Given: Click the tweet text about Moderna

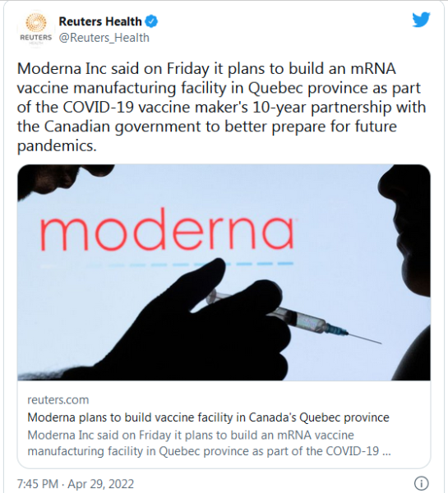Looking at the screenshot, I should [x=221, y=107].
